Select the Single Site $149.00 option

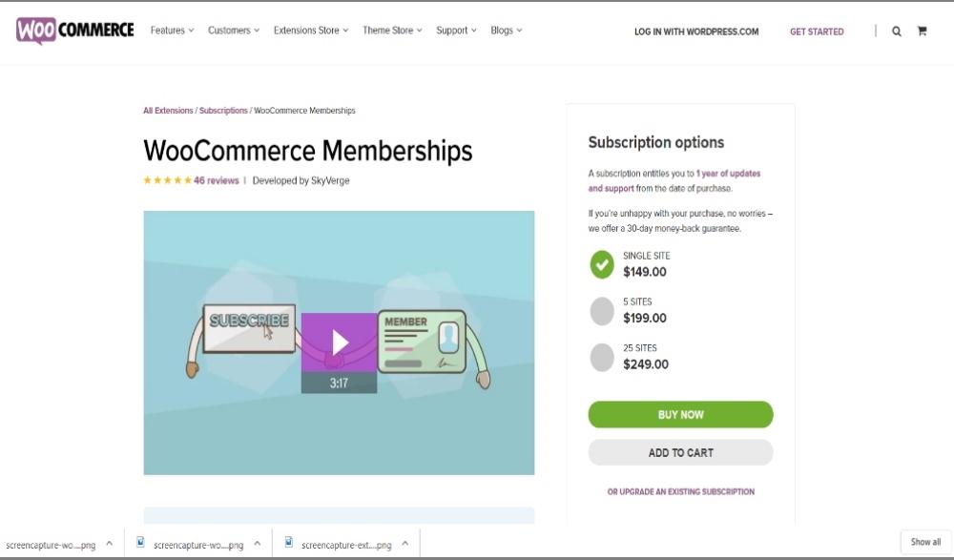click(x=602, y=265)
